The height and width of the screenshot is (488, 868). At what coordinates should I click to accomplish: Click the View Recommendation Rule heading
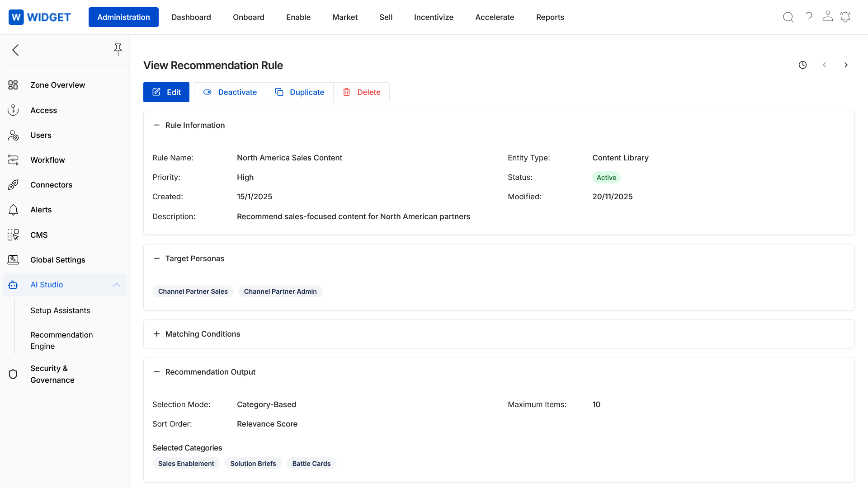pos(213,65)
